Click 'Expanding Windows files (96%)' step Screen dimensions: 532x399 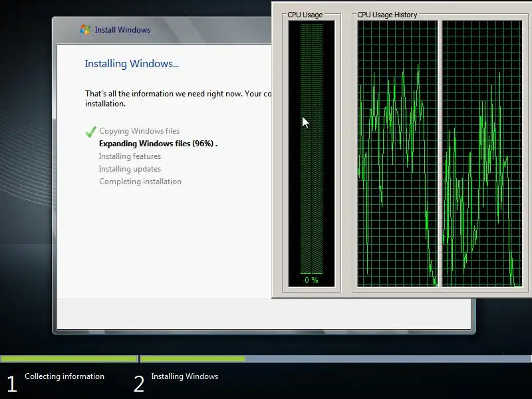[x=158, y=144]
